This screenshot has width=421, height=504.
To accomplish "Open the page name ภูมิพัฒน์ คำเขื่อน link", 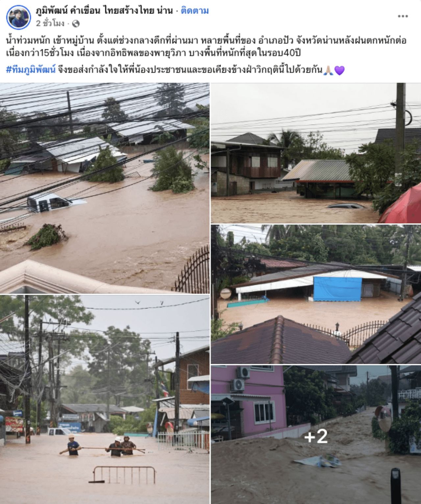I will 104,11.
